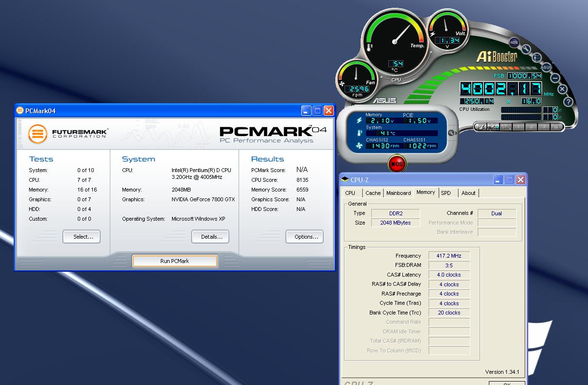Image resolution: width=588 pixels, height=385 pixels.
Task: Open the AiBooster wrench settings icon
Action: pos(526,49)
